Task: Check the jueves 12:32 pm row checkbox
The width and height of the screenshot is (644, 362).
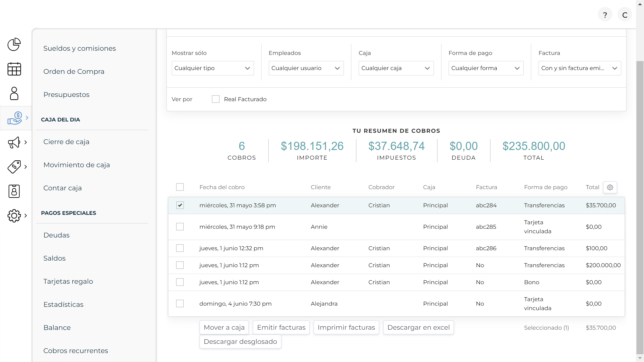Action: 180,248
